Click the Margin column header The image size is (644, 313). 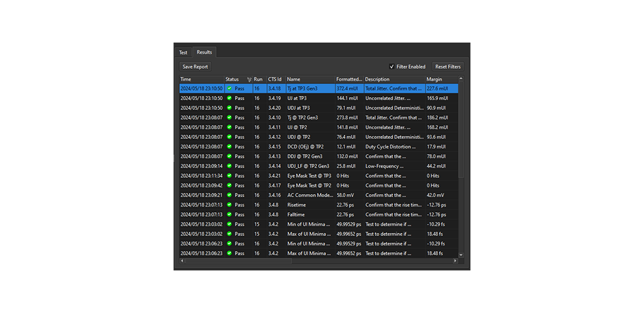coord(434,80)
